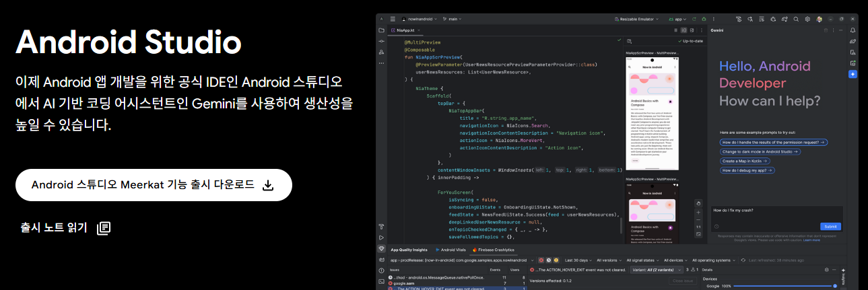
Task: Open the All signal states filter dropdown
Action: (x=644, y=260)
